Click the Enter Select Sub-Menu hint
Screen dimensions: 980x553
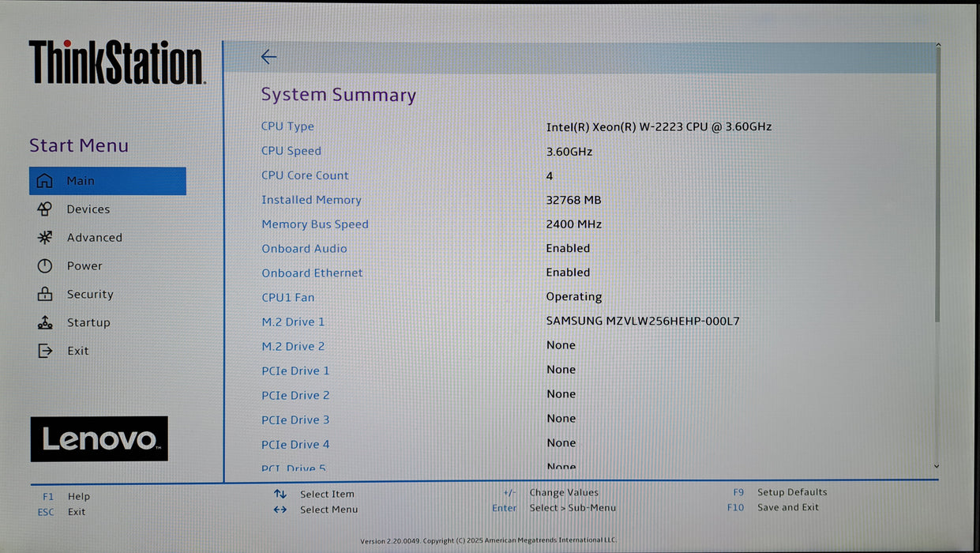(554, 508)
